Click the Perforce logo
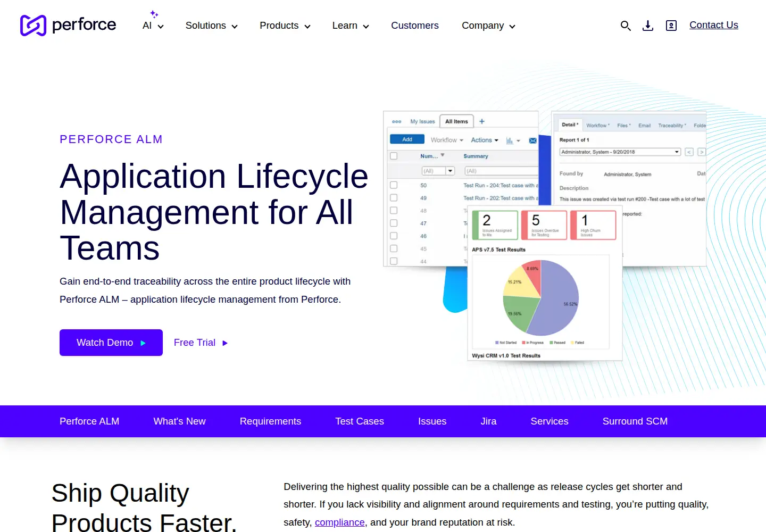 point(68,25)
